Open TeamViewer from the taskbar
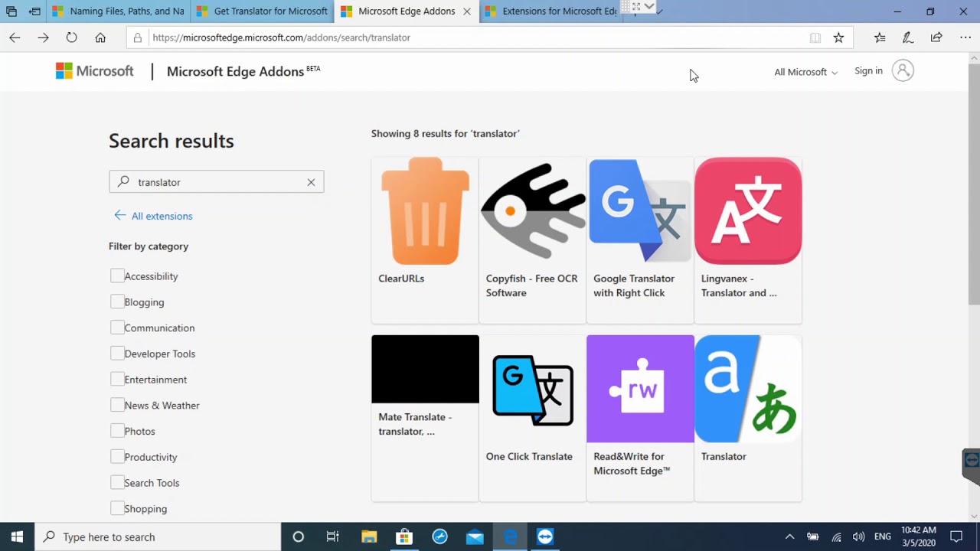The image size is (980, 551). (x=545, y=536)
